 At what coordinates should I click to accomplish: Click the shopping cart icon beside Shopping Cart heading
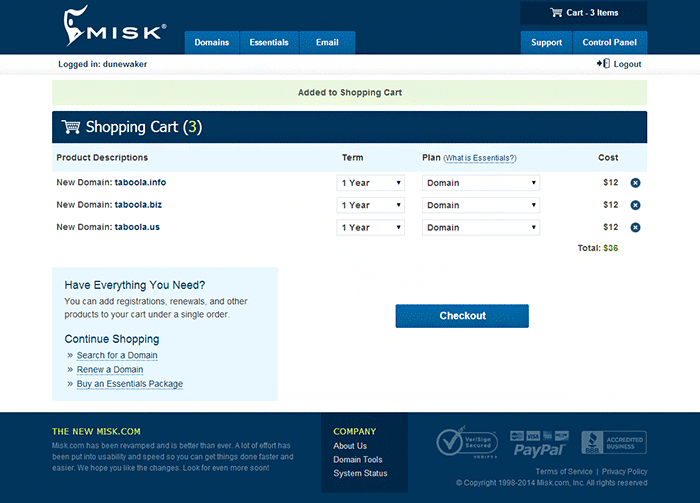pos(71,127)
